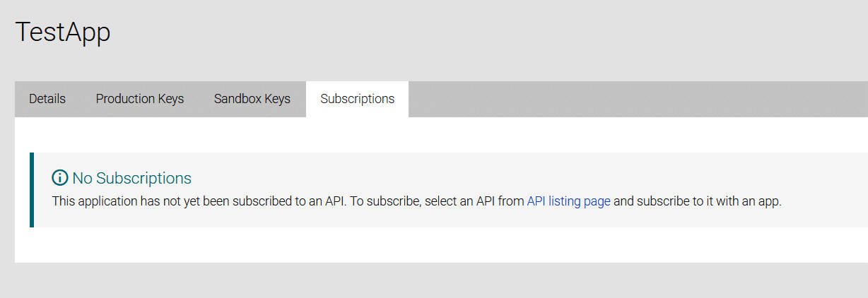The image size is (868, 298).
Task: Click the info icon beside No Subscriptions
Action: click(x=60, y=178)
